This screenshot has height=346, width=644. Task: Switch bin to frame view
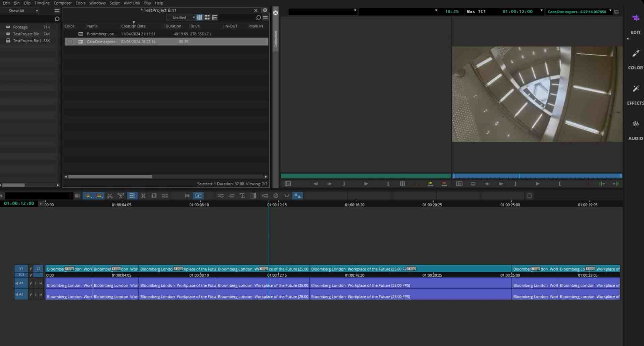pos(207,17)
